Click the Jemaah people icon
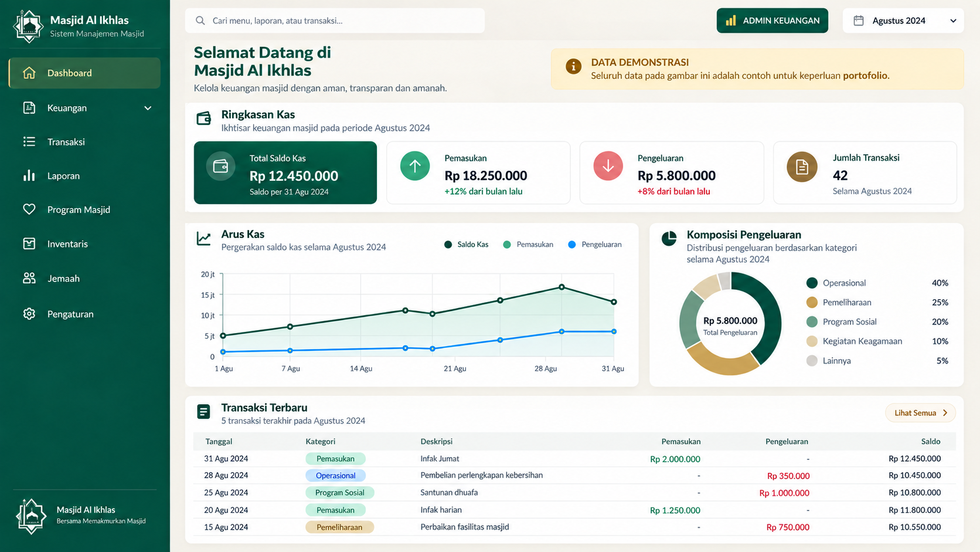 (29, 278)
